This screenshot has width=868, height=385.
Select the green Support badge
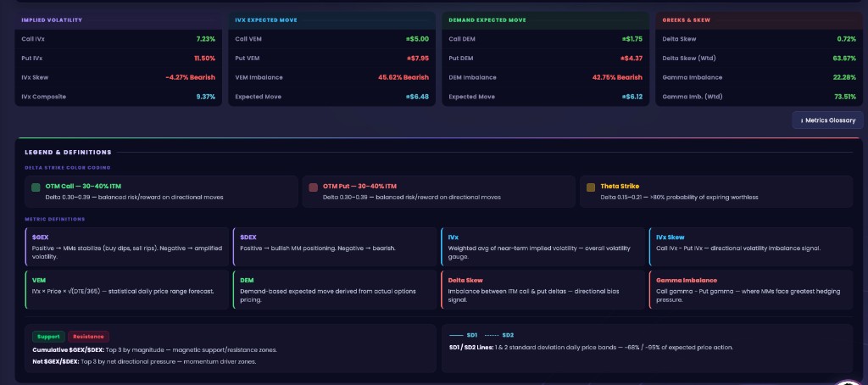(48, 337)
